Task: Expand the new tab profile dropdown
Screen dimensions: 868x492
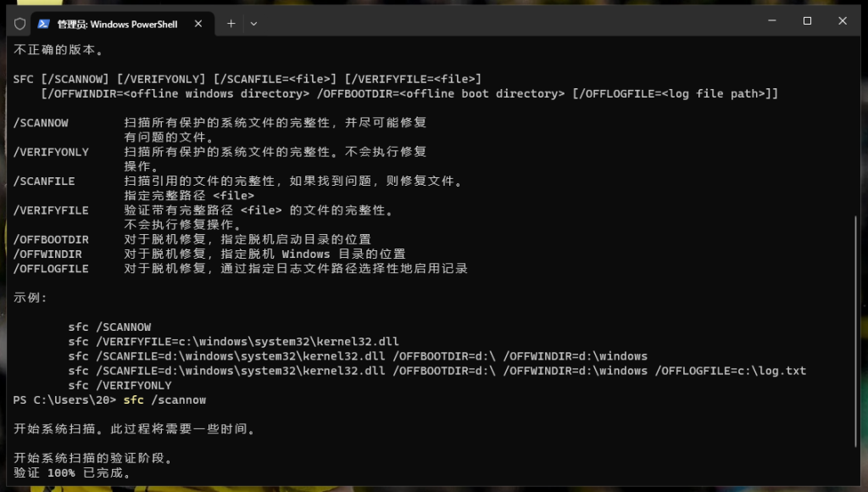Action: click(x=253, y=24)
